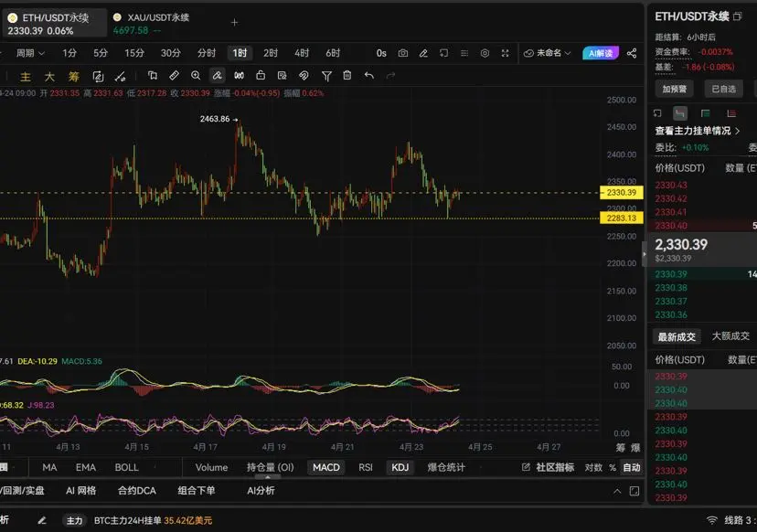
Task: Select the pencil draw tool in top bar
Action: [423, 53]
